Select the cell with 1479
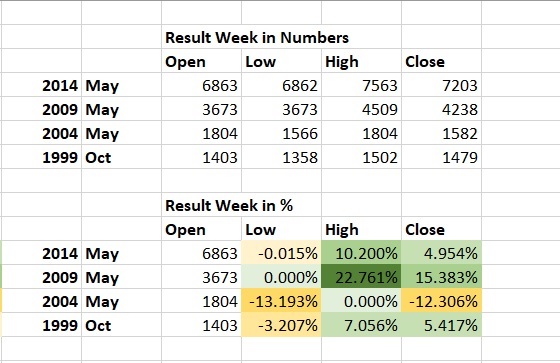 (x=441, y=157)
